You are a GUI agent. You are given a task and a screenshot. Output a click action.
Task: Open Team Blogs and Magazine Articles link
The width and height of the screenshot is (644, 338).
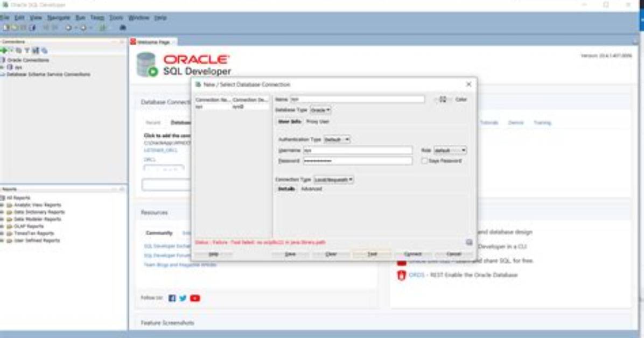click(x=180, y=265)
